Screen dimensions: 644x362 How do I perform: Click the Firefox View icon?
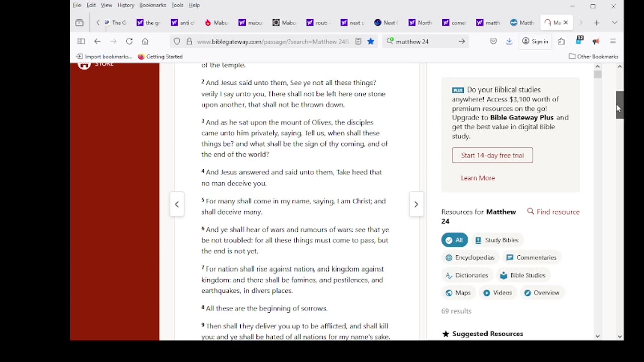coord(79,23)
